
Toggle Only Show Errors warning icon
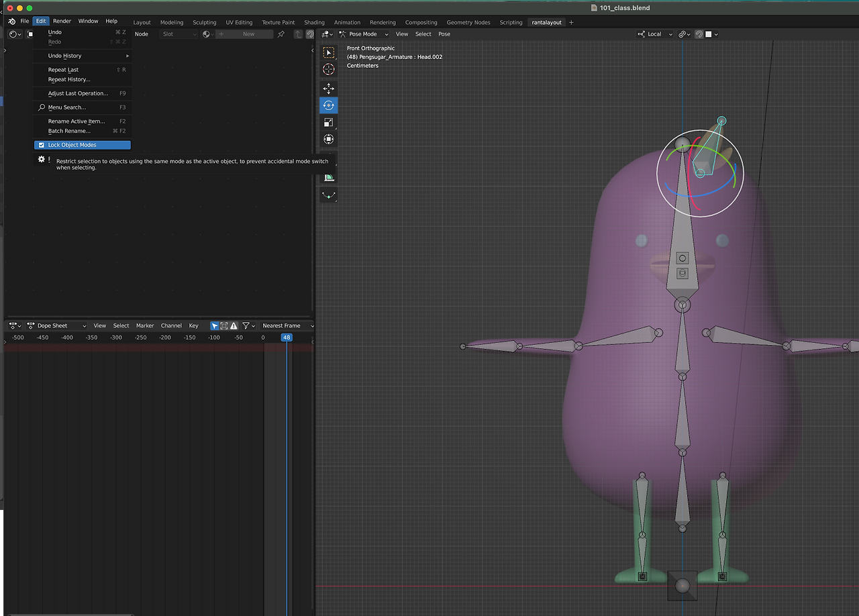(234, 326)
